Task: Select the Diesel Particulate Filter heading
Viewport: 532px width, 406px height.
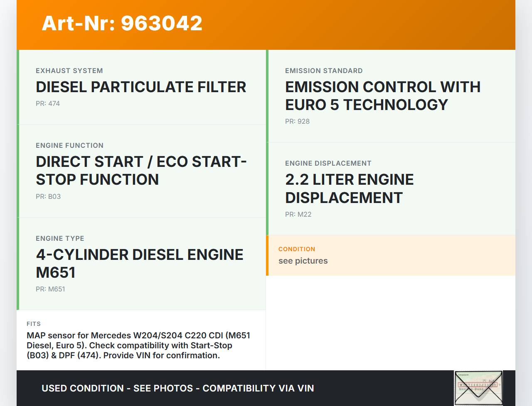Action: 141,87
